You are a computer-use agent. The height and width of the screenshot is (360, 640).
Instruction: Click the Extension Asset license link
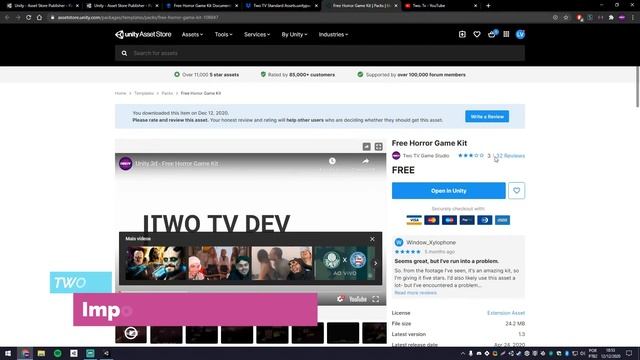click(x=506, y=313)
